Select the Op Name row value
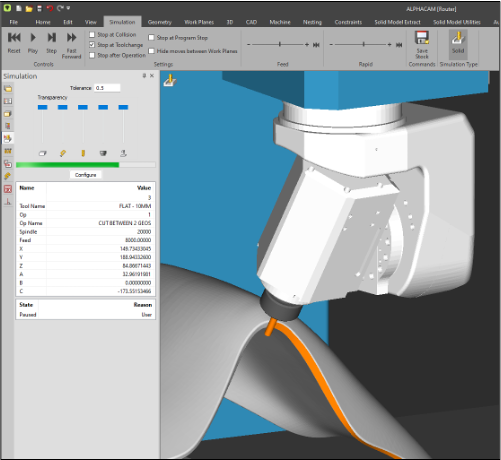 (x=125, y=223)
